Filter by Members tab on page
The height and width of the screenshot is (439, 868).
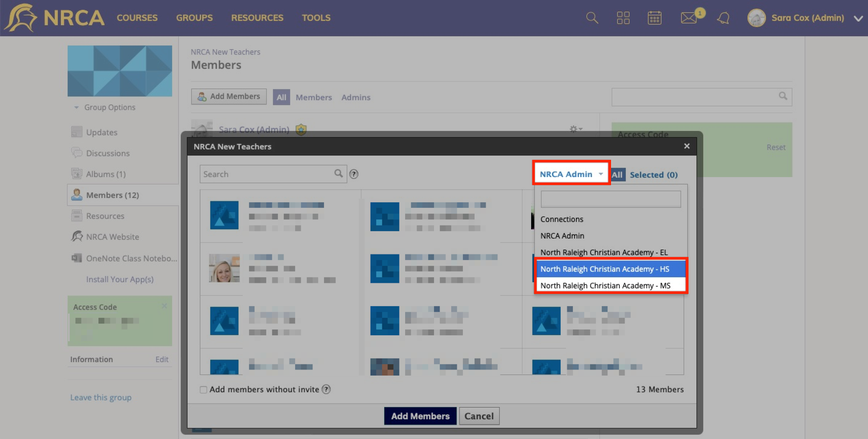coord(314,97)
